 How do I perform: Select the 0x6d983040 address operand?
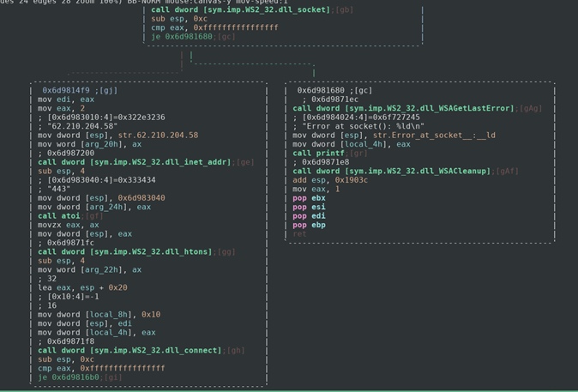point(141,198)
